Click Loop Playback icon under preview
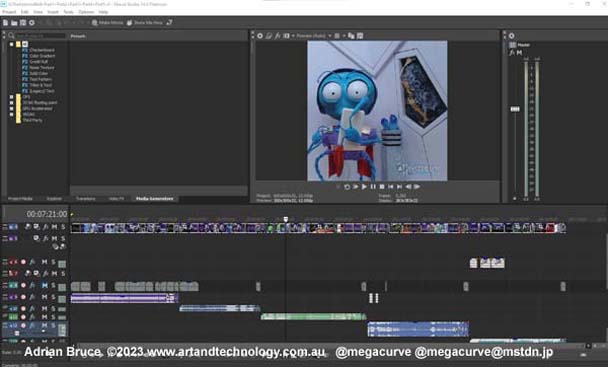Image resolution: width=608 pixels, height=367 pixels. [x=347, y=187]
